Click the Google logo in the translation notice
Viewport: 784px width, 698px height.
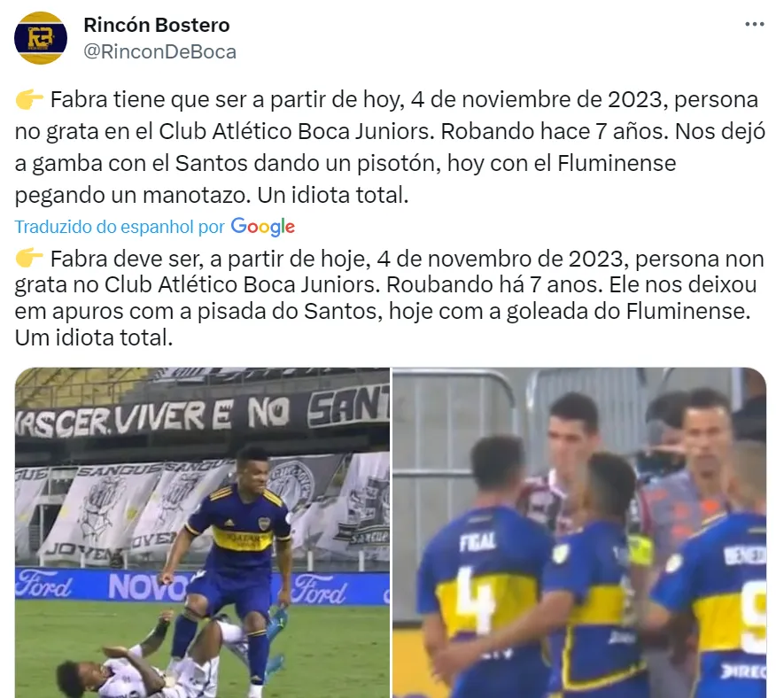pos(263,227)
